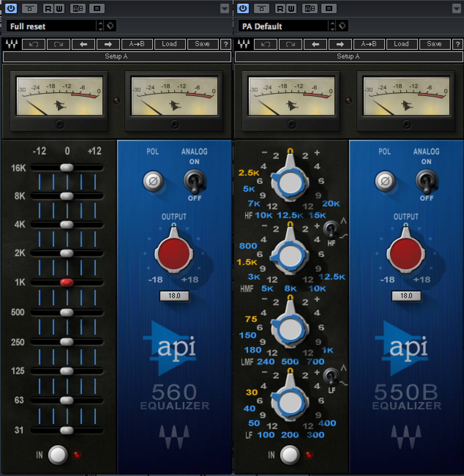
Task: Click diamond preset management icon on 560
Action: click(110, 26)
